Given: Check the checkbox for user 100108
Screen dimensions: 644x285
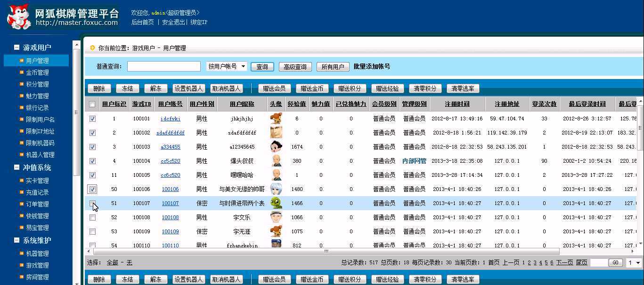Looking at the screenshot, I should [x=92, y=218].
